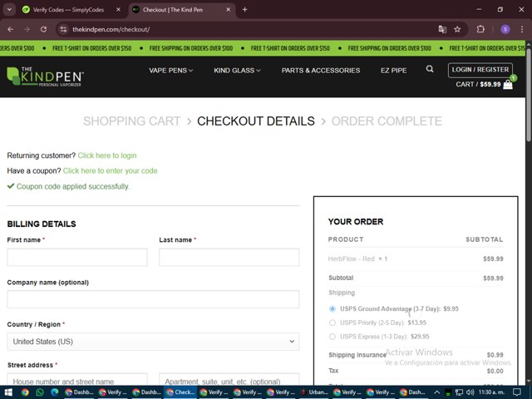532x399 pixels.
Task: Click the taskbar clock 11:30 a. m.
Action: coord(491,392)
